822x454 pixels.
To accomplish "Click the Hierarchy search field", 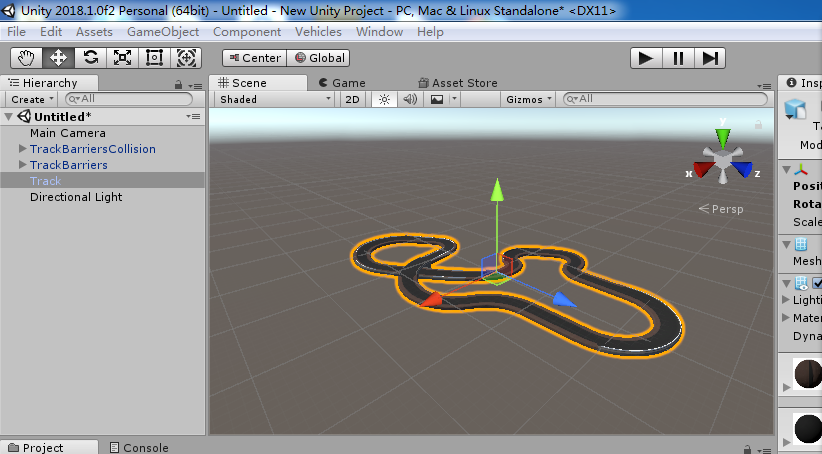I will [130, 99].
